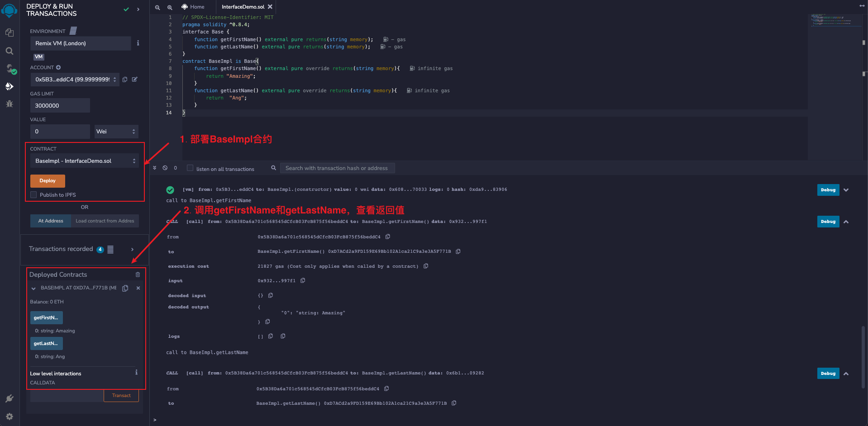Image resolution: width=868 pixels, height=426 pixels.
Task: Click the transaction hash search field
Action: coord(337,168)
